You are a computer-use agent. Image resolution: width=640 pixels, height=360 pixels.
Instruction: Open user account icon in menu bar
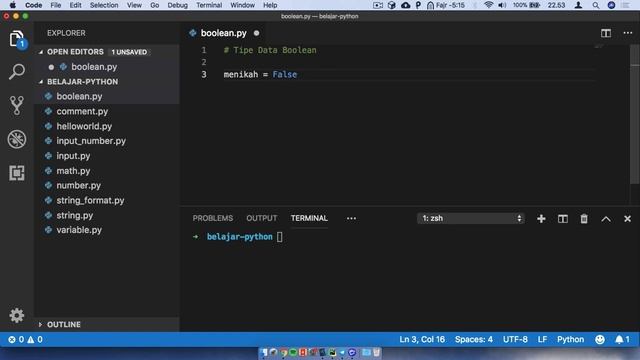(578, 5)
